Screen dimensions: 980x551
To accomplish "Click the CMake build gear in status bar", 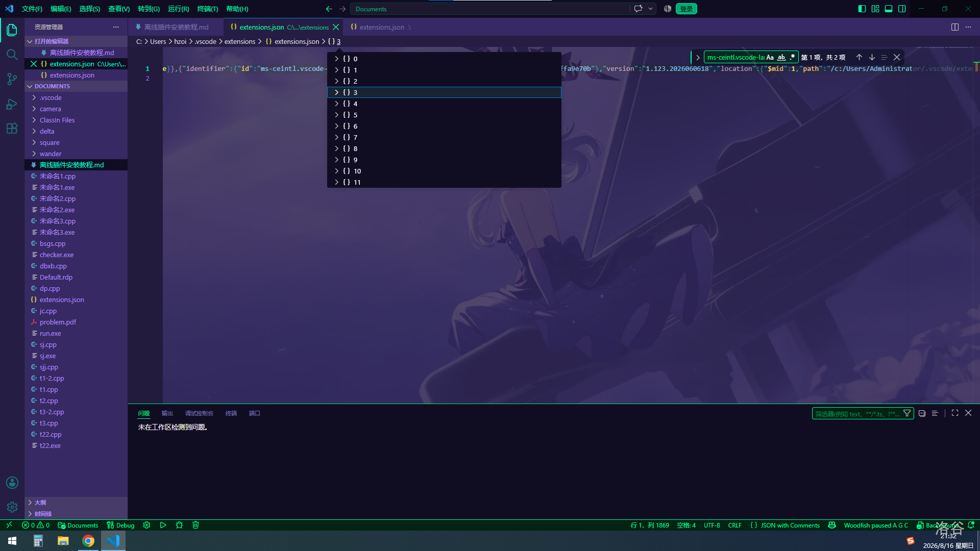I will pos(146,525).
